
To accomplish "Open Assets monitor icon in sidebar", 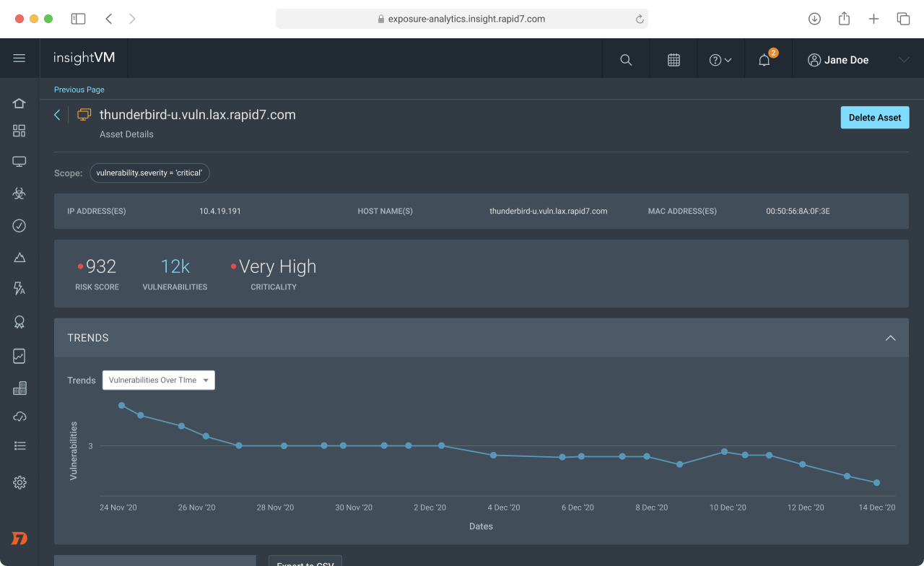I will (19, 162).
